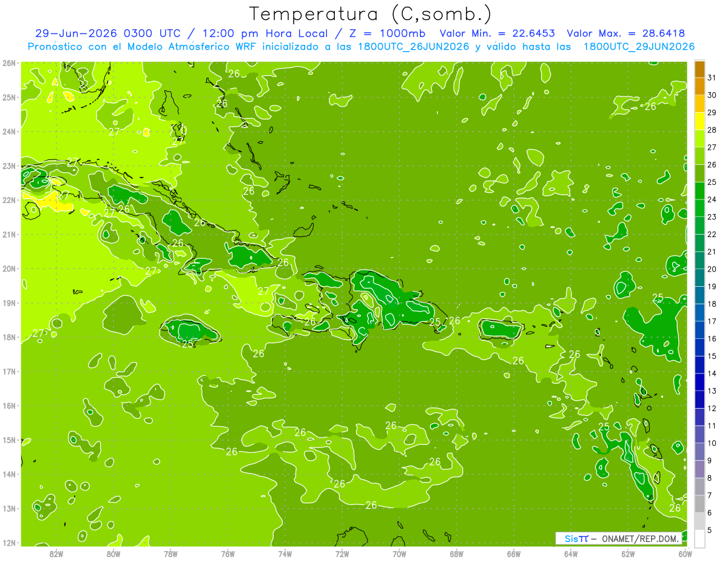
Task: Click the '60W' longitude label
Action: point(686,554)
